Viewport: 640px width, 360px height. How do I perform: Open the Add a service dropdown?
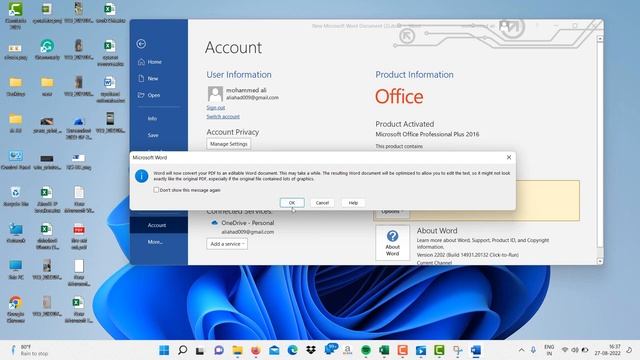(x=227, y=244)
